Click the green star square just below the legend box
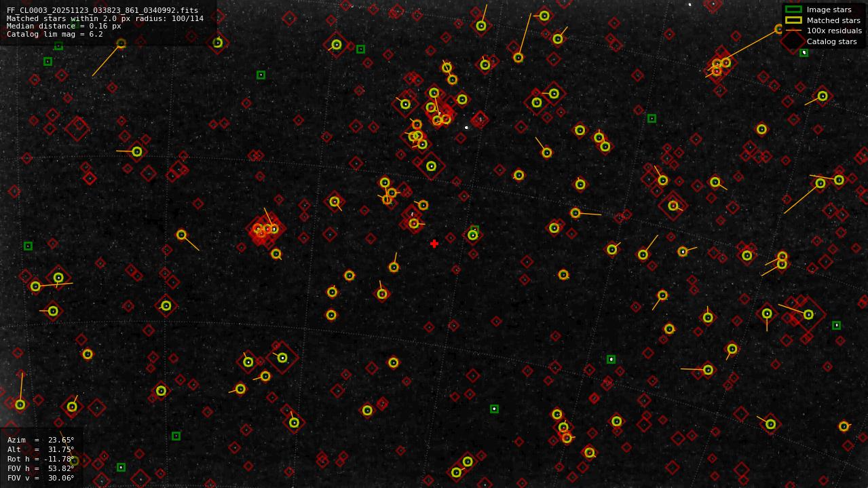 tap(804, 52)
